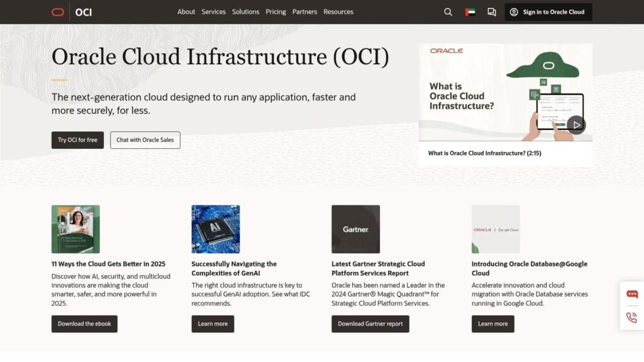This screenshot has height=362, width=644.
Task: Open the Partners navigation item
Action: [x=304, y=12]
